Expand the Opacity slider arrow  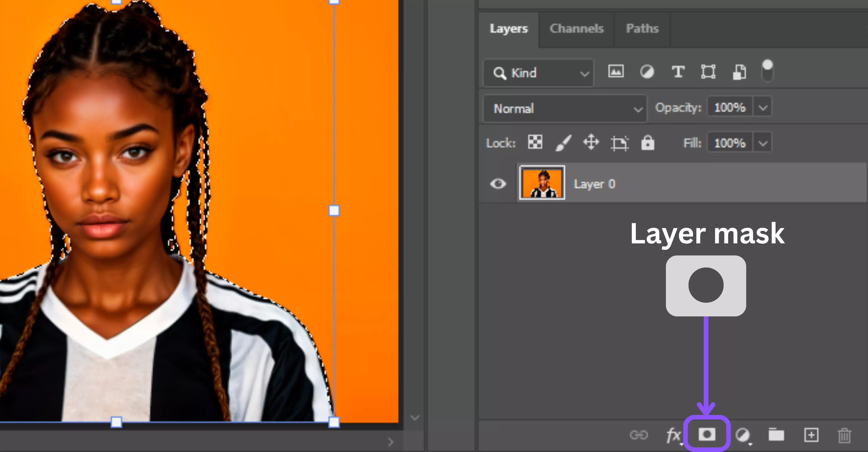[763, 107]
